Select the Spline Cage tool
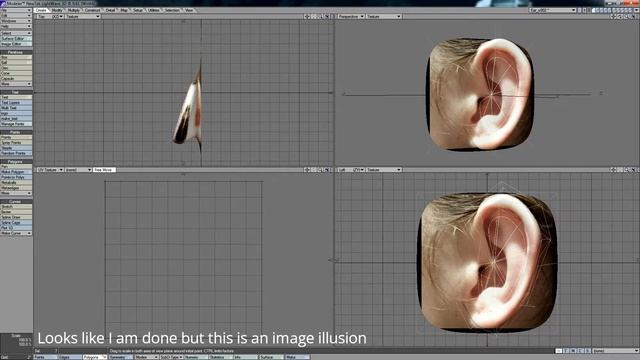 (x=16, y=222)
